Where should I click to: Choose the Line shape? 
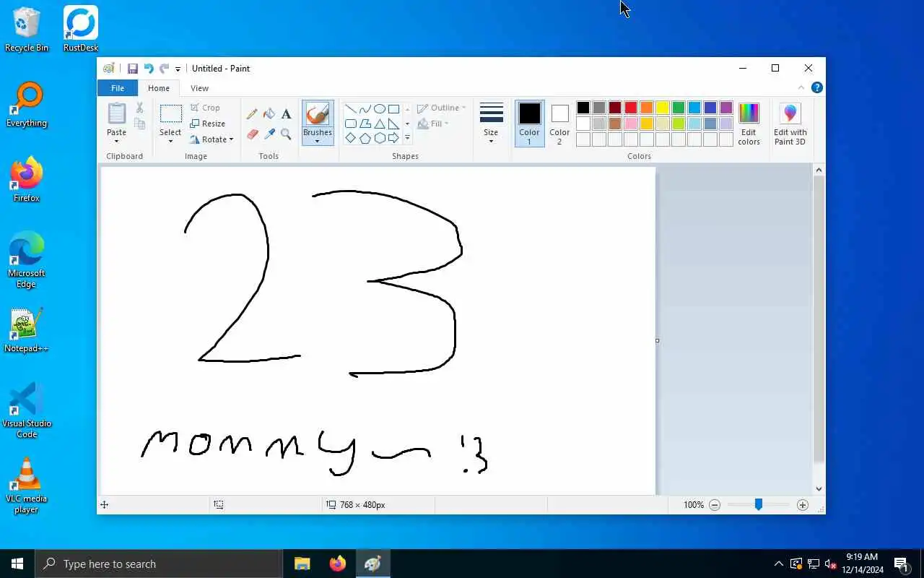pos(350,109)
